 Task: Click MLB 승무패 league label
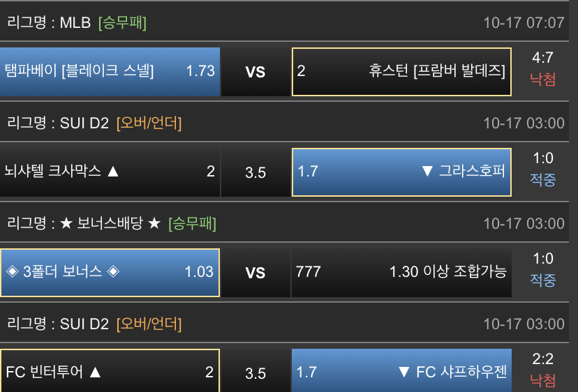click(x=77, y=22)
